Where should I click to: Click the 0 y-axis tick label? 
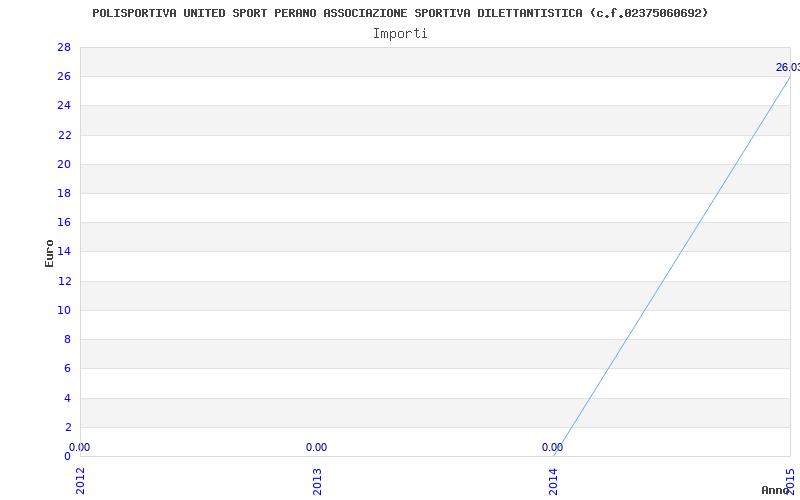pyautogui.click(x=67, y=456)
